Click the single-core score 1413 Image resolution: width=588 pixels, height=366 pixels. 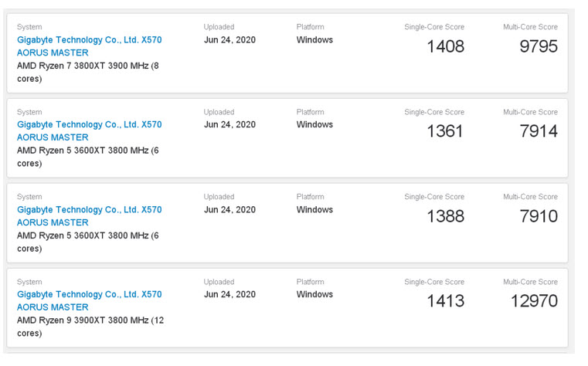(445, 301)
